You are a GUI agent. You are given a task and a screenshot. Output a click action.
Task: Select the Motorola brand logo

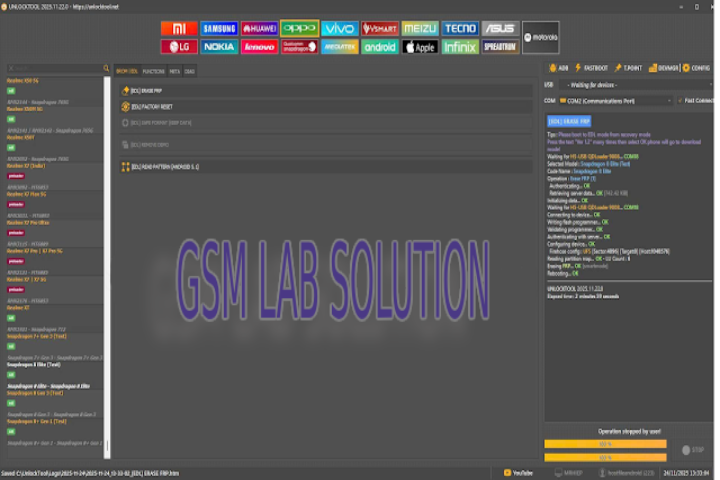(541, 37)
